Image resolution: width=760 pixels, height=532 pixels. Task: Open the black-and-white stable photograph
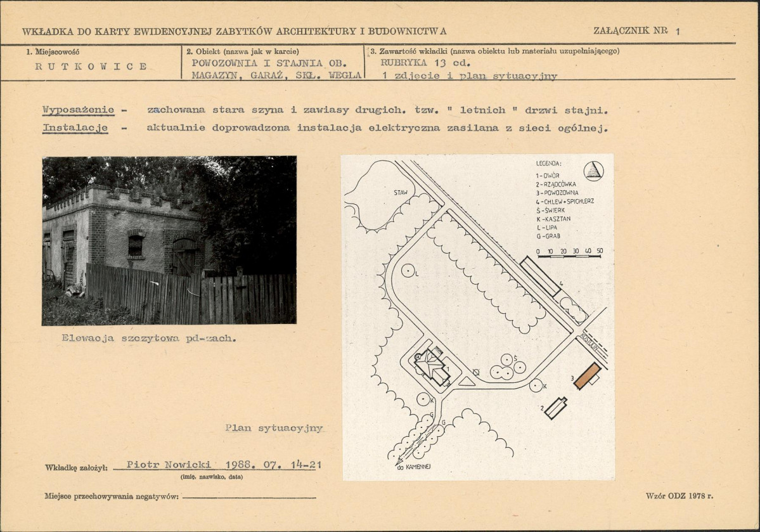(169, 240)
